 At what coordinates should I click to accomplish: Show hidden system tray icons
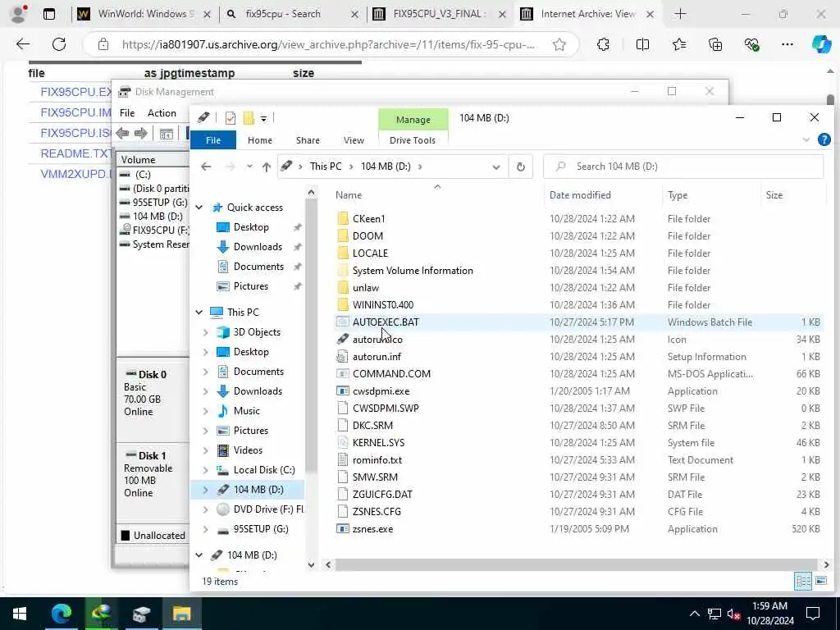pyautogui.click(x=694, y=614)
